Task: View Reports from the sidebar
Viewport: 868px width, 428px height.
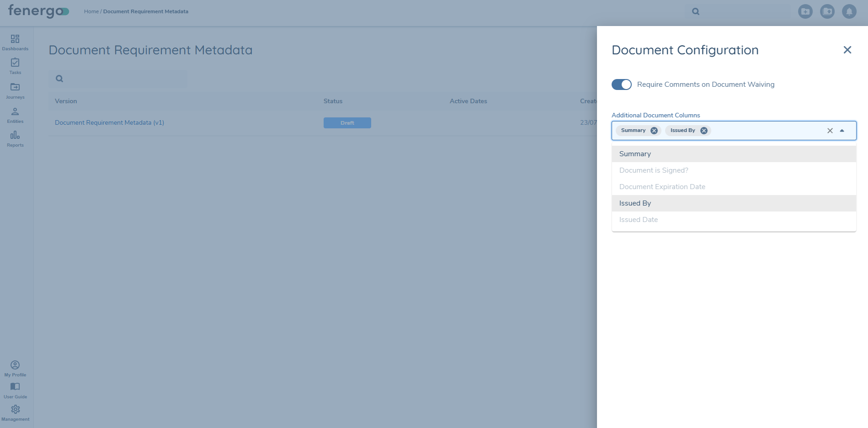Action: [15, 138]
